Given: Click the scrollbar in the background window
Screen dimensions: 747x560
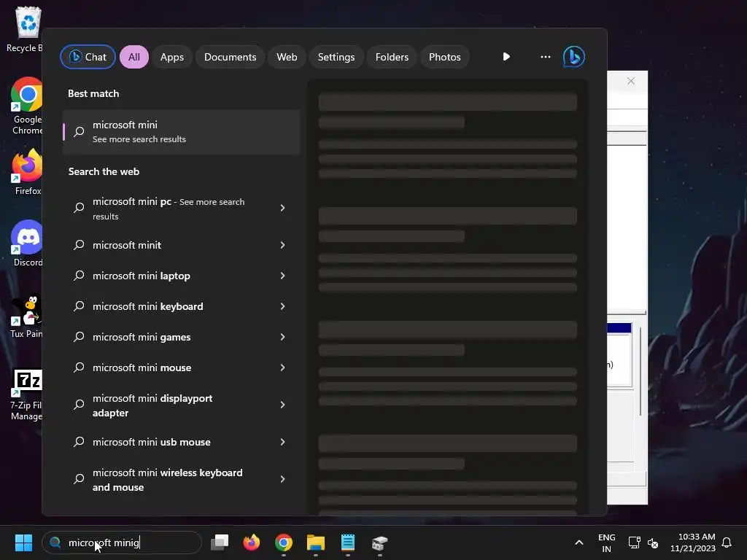Looking at the screenshot, I should (640, 371).
